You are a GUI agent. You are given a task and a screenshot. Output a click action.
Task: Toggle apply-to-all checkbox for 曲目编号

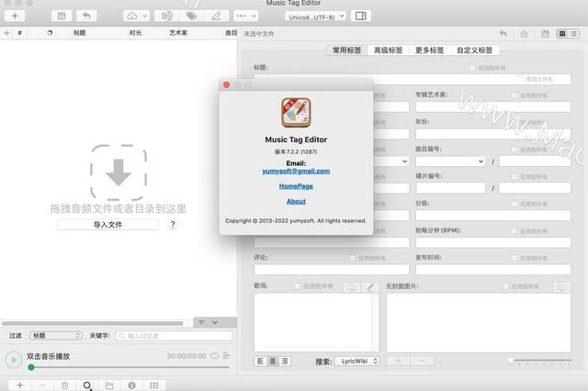(x=514, y=150)
